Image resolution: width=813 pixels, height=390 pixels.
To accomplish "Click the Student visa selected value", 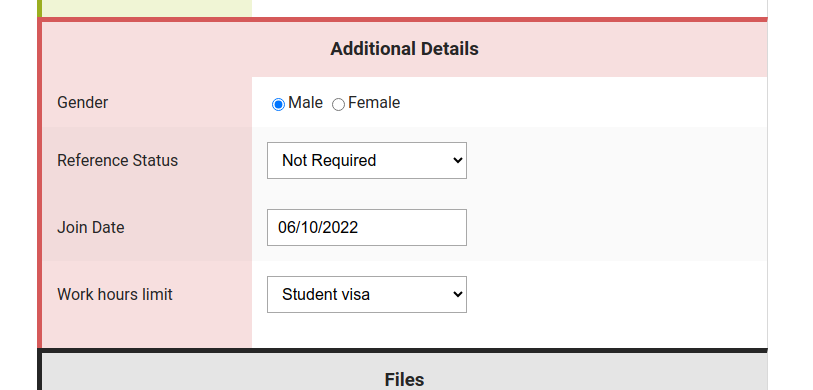I will (326, 295).
